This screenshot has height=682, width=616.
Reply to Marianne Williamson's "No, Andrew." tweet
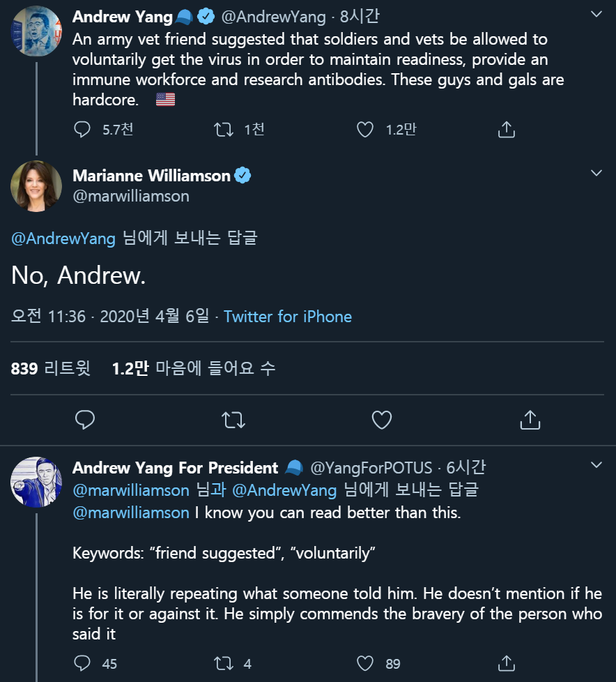tap(85, 419)
